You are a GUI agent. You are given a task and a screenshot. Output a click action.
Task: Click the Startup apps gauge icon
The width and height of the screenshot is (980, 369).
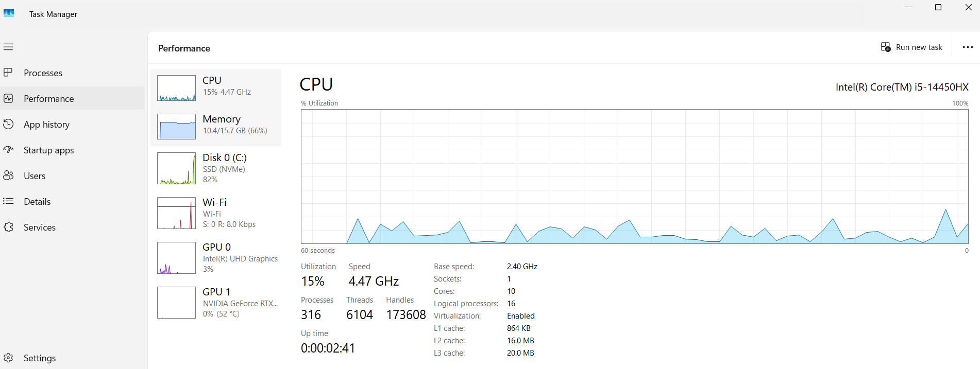click(8, 150)
